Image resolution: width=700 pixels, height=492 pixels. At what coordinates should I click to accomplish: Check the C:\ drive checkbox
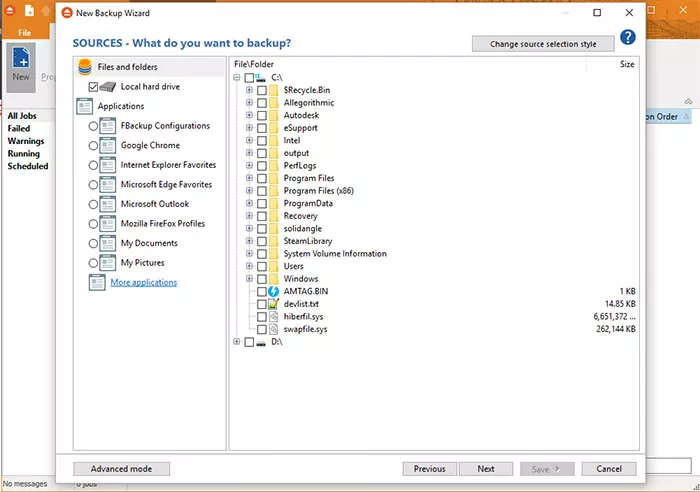point(249,78)
